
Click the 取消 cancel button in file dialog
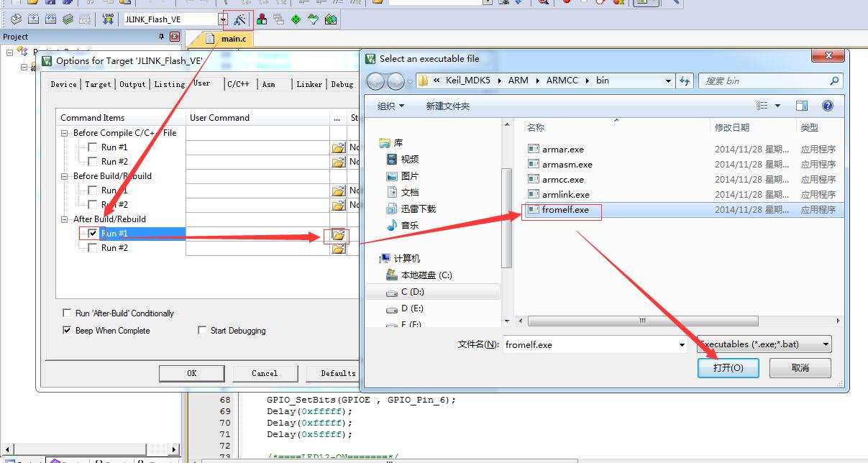pos(800,367)
